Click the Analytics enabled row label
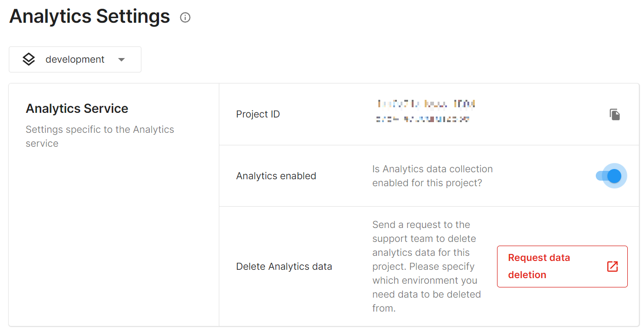 coord(276,176)
